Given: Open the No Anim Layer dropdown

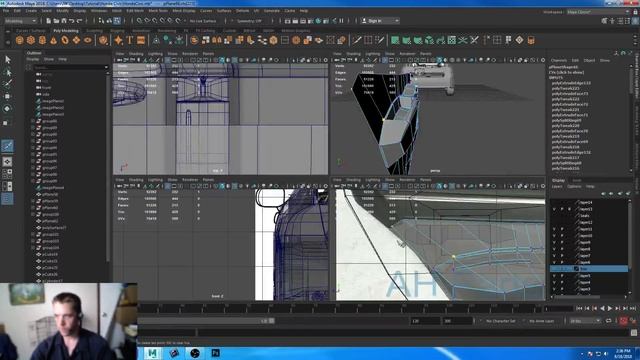Looking at the screenshot, I should click(542, 321).
